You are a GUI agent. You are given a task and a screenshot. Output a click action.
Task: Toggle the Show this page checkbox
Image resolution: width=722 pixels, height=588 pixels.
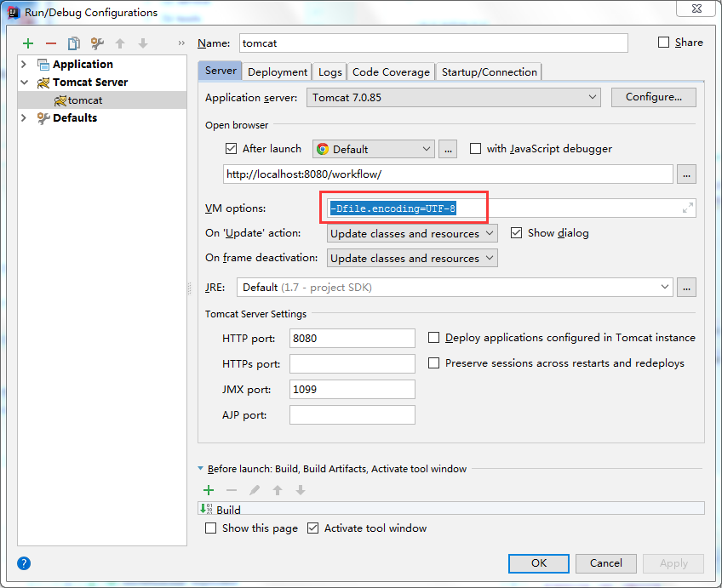coord(211,528)
